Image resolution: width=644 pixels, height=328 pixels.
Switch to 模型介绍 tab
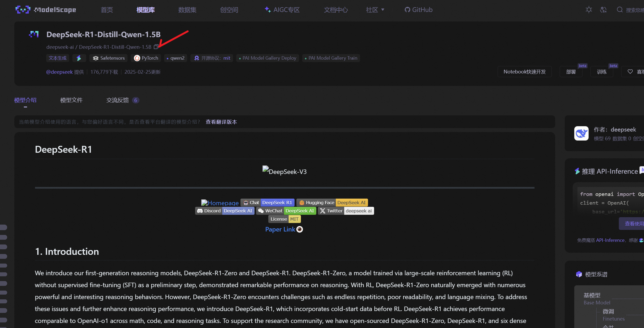pyautogui.click(x=25, y=100)
